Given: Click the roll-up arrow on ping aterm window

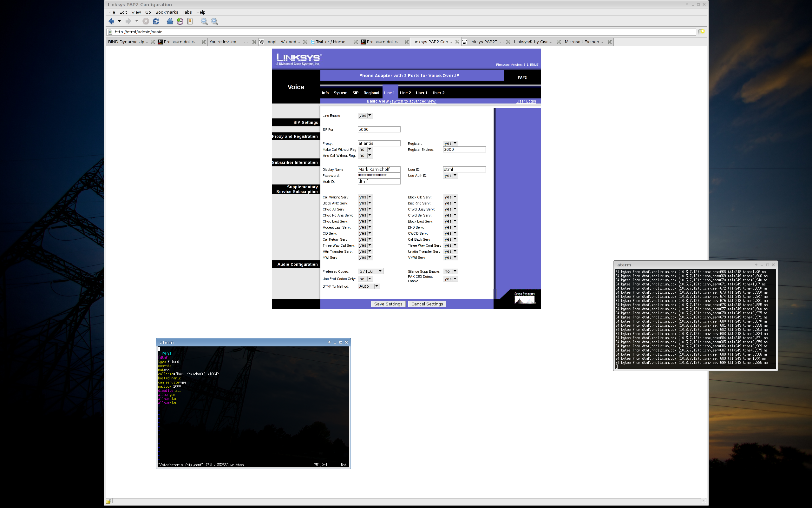Looking at the screenshot, I should (x=756, y=265).
